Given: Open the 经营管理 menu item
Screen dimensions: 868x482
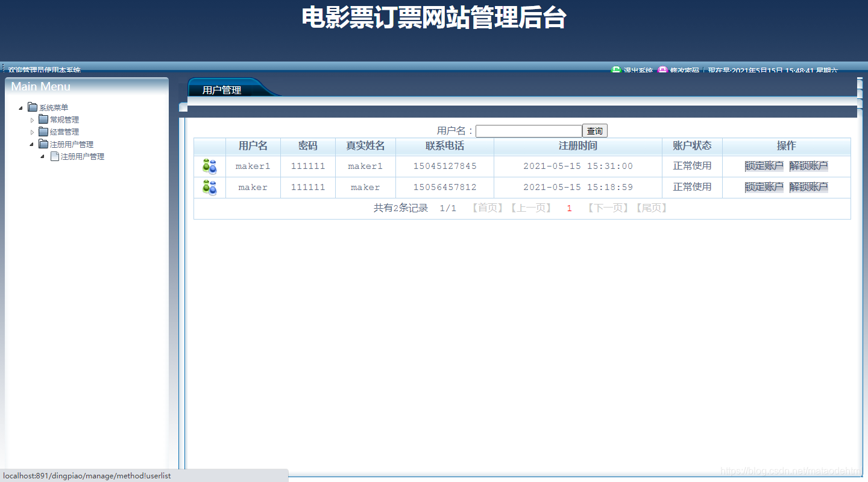Looking at the screenshot, I should coord(64,132).
